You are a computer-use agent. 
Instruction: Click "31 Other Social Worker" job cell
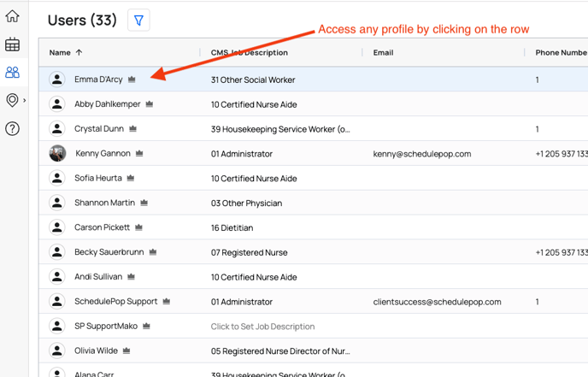click(x=253, y=80)
